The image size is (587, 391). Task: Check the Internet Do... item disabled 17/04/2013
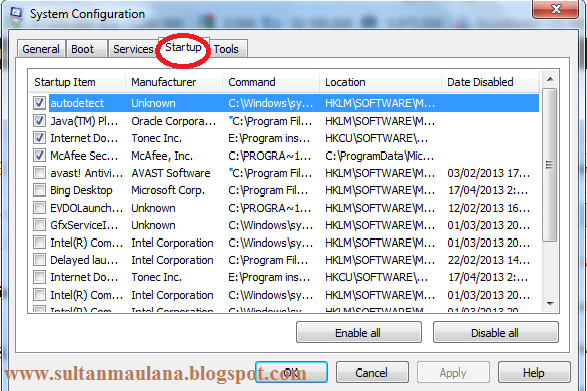39,277
